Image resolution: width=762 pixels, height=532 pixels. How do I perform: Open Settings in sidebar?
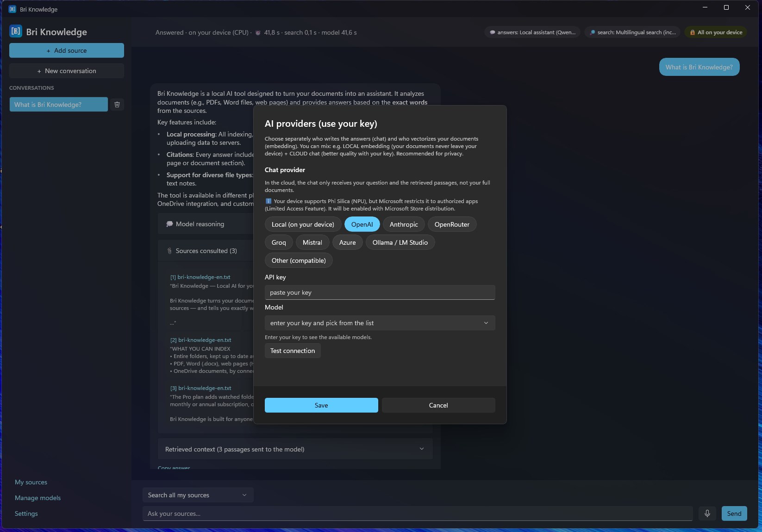[x=26, y=513]
